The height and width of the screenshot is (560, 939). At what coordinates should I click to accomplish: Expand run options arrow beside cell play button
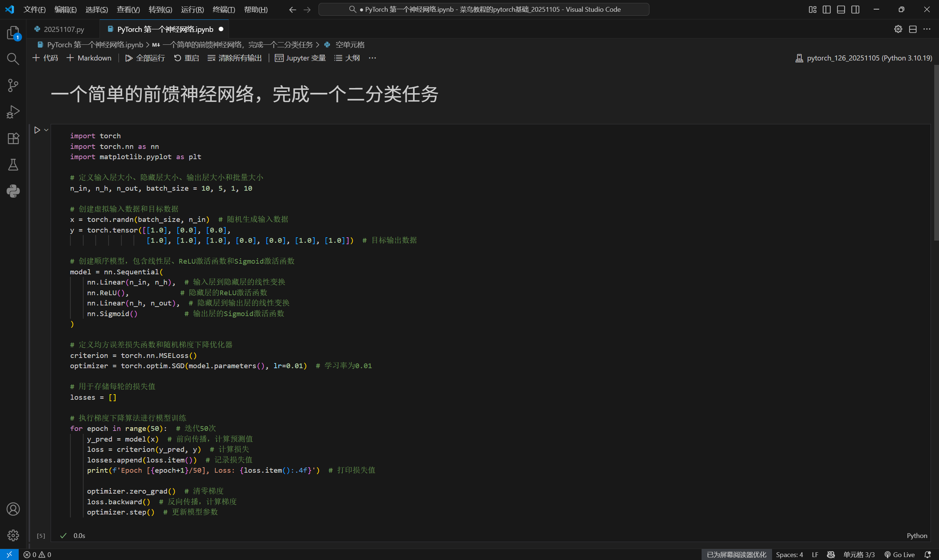(x=47, y=130)
